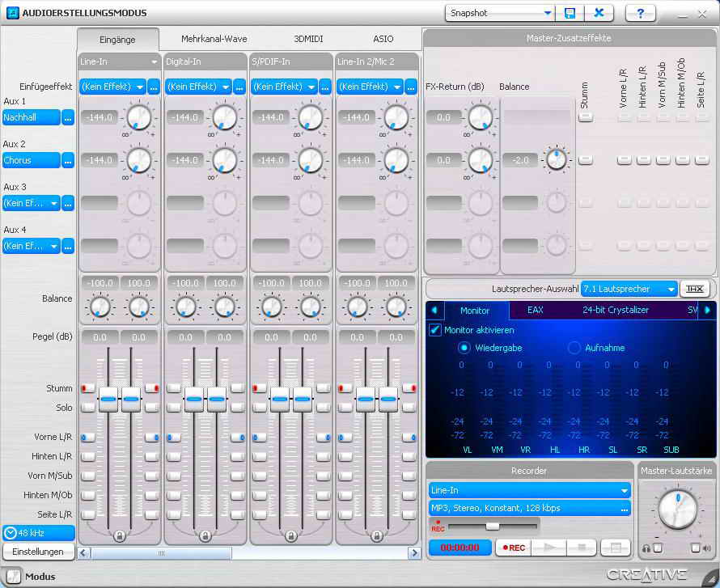Click the Master-Lautstärke volume knob

pos(678,509)
